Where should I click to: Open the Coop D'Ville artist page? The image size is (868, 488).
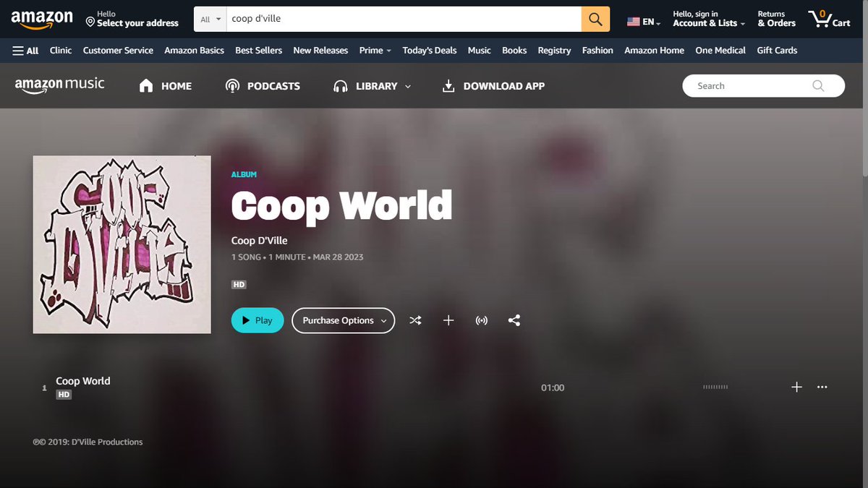(x=259, y=241)
